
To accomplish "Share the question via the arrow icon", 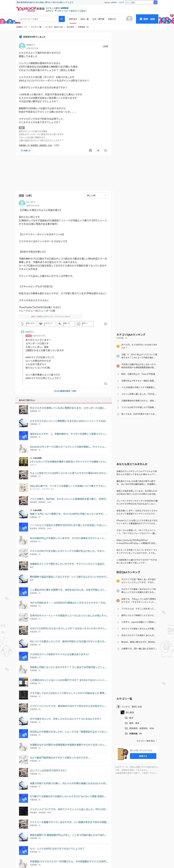I will 98,151.
